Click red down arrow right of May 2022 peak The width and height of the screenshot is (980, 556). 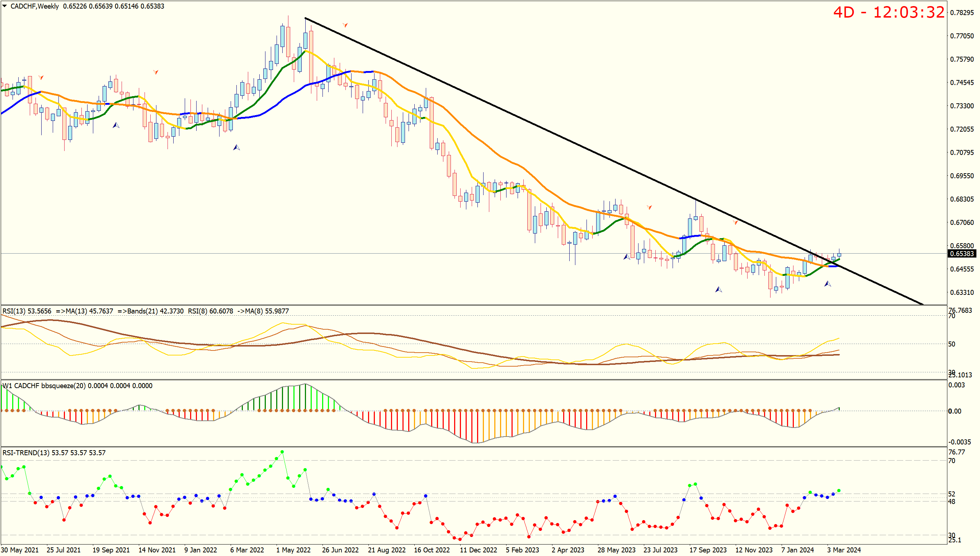345,25
